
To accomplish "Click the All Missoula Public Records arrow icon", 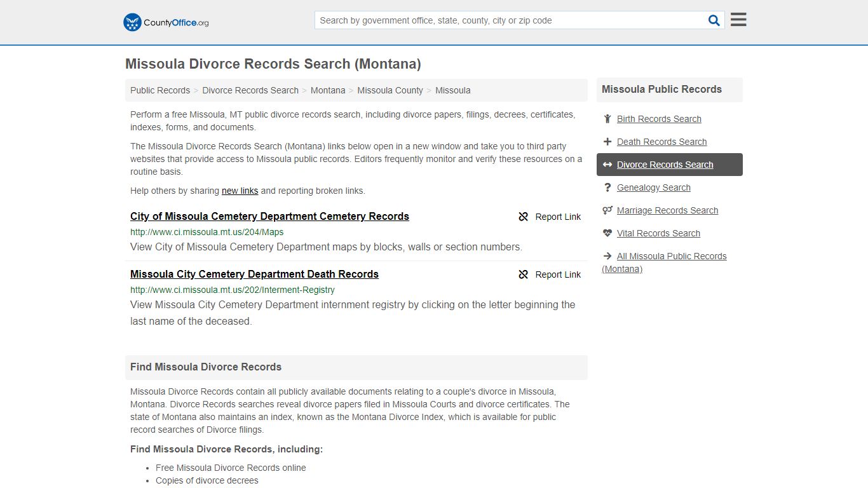I will [607, 256].
